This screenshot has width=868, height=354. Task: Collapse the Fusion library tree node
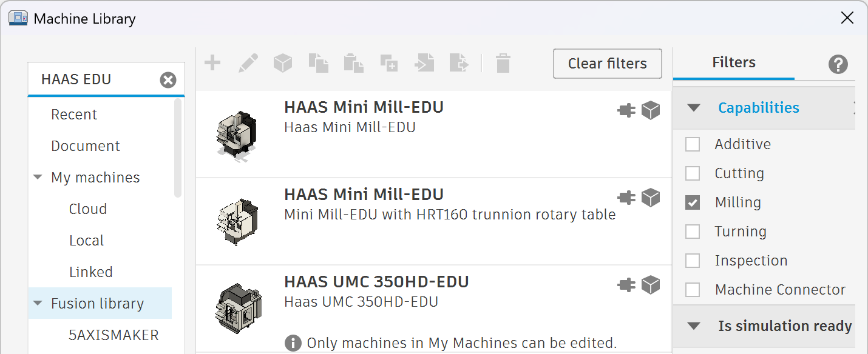tap(38, 304)
